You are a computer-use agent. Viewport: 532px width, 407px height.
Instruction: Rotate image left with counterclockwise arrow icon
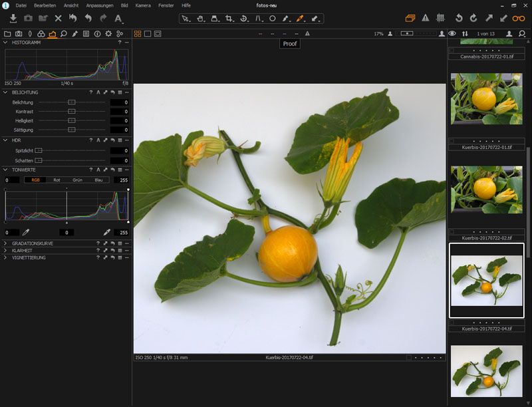(x=459, y=18)
